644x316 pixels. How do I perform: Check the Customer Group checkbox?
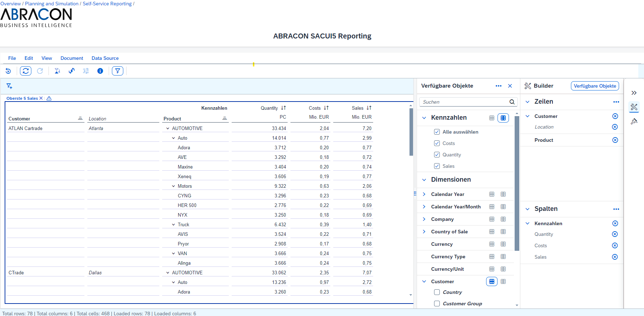pyautogui.click(x=437, y=304)
